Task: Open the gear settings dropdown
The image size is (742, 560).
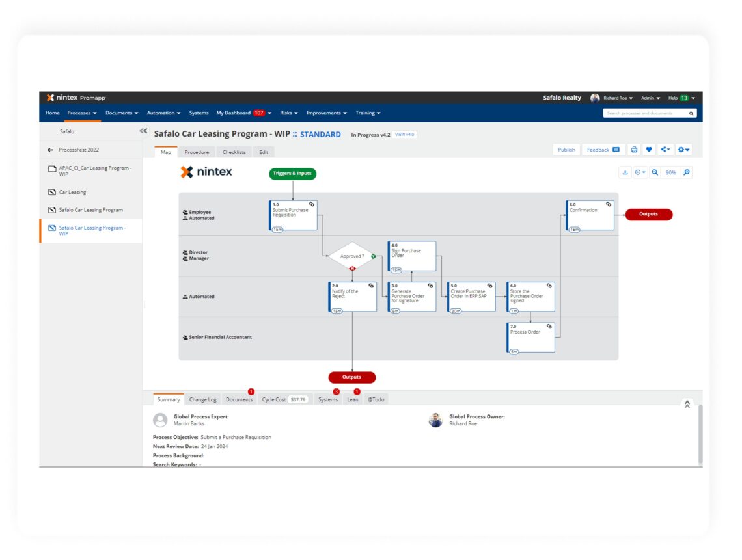Action: [683, 150]
